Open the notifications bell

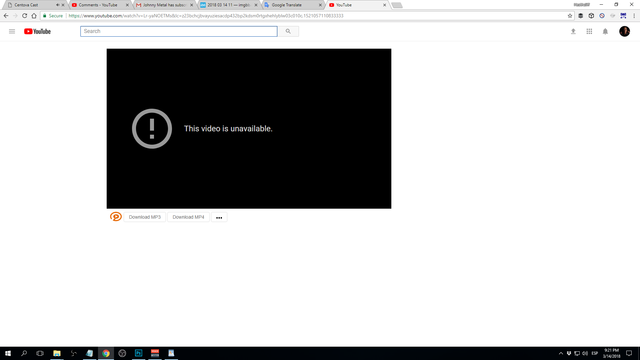605,31
